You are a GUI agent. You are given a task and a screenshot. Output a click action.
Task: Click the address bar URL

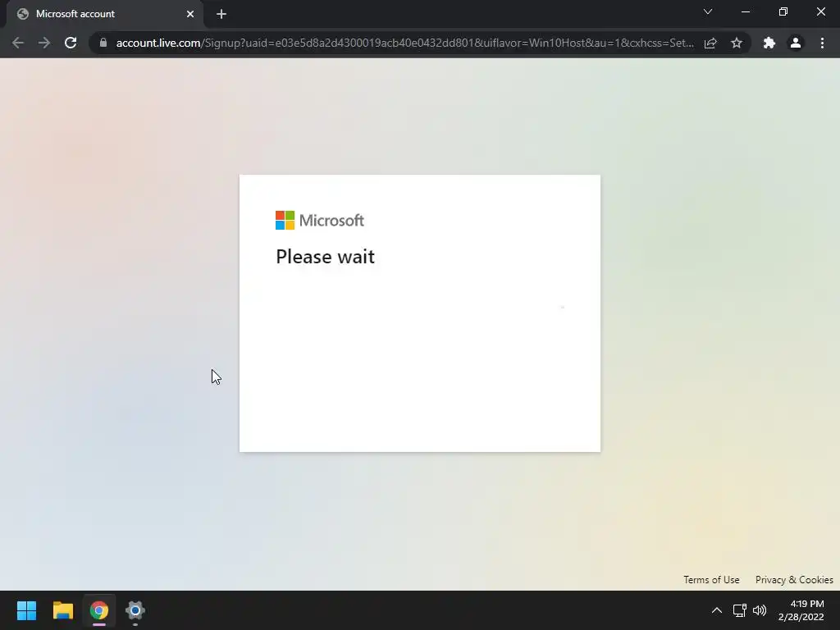point(404,43)
